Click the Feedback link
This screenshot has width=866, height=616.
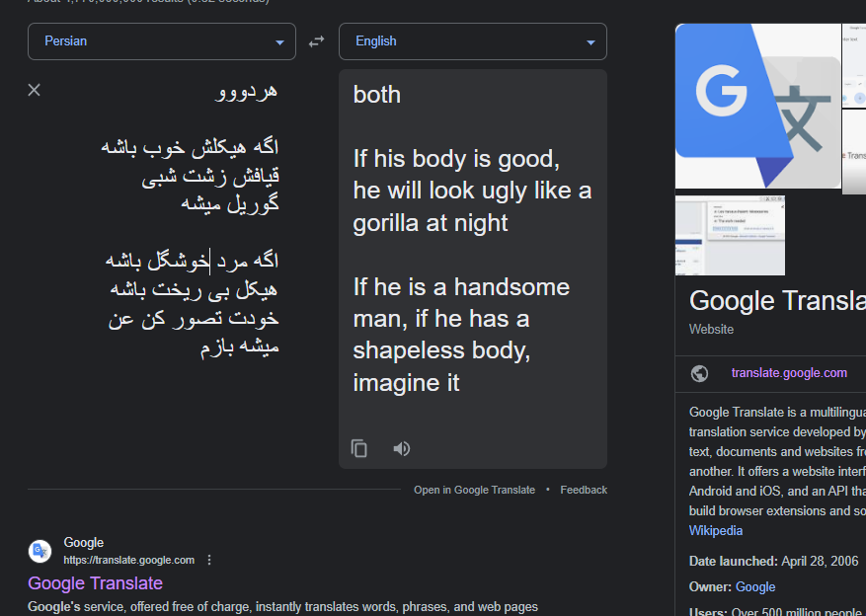coord(584,490)
